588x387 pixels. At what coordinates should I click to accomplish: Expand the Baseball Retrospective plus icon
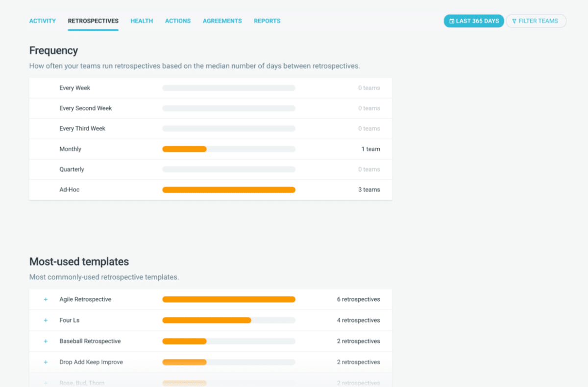coord(46,341)
